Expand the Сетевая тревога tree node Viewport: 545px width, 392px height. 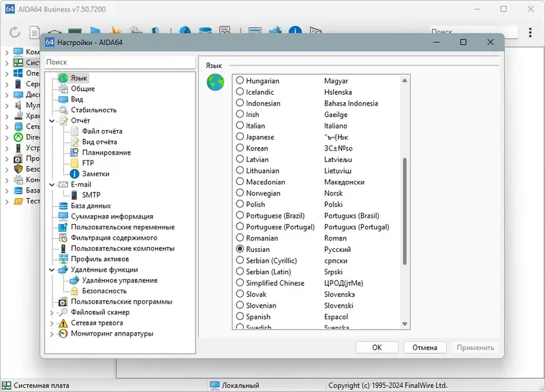point(52,323)
